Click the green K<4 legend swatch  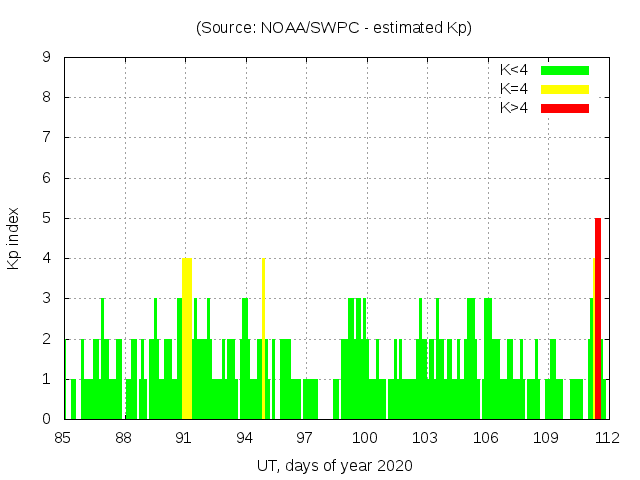(x=565, y=70)
